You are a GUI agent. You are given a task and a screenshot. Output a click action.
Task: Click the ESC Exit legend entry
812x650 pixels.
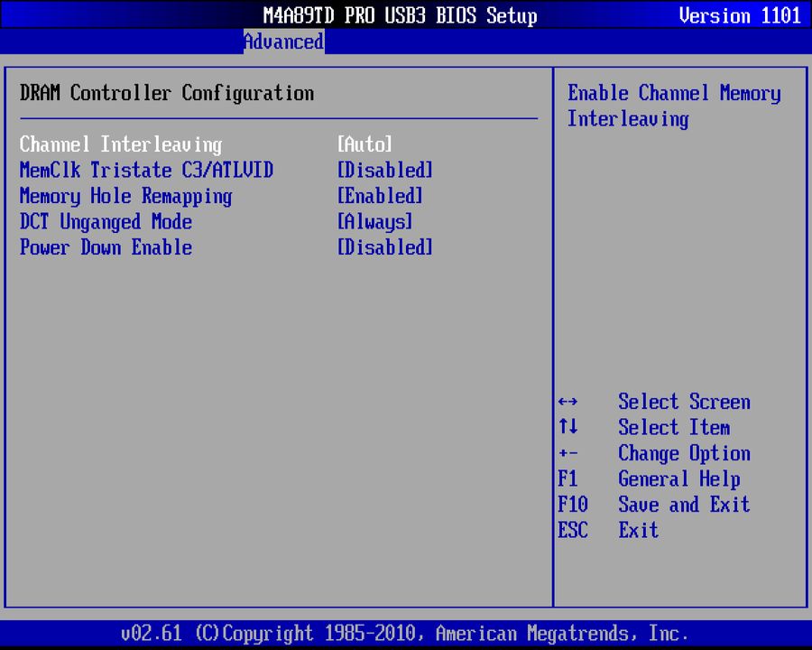637,531
